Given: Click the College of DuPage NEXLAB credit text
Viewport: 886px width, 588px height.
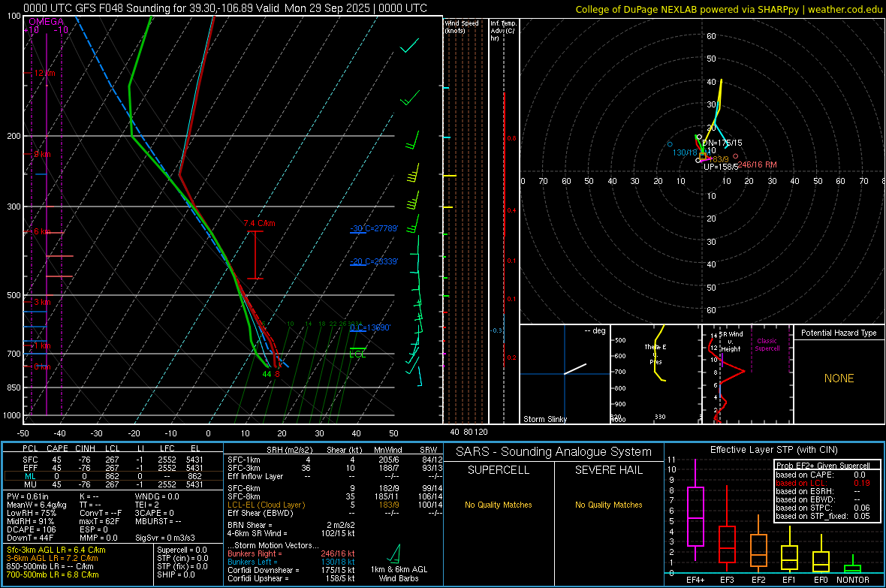Looking at the screenshot, I should [728, 9].
